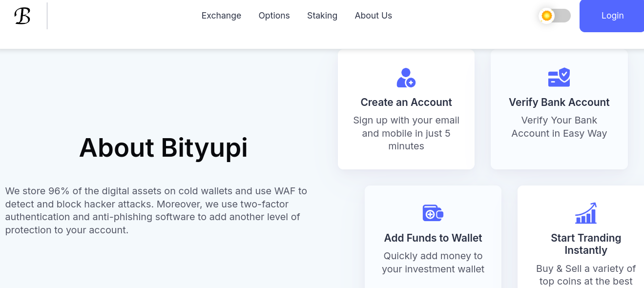Go to the Staking page
The image size is (644, 288).
(x=322, y=16)
